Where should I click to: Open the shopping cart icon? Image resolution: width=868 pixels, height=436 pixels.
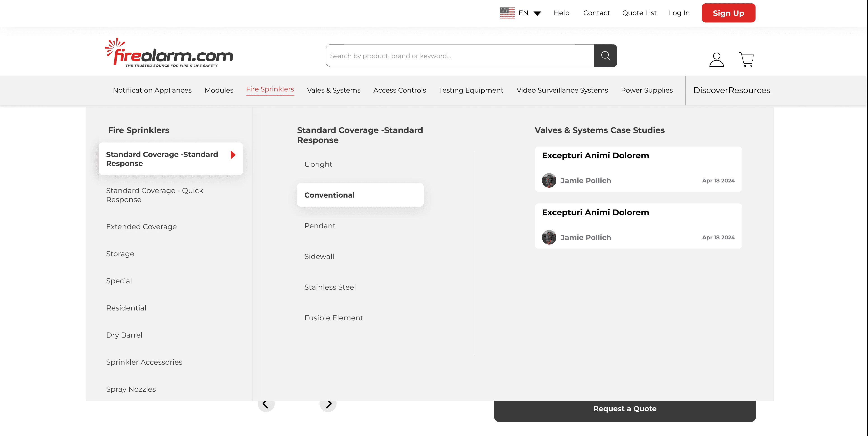746,60
